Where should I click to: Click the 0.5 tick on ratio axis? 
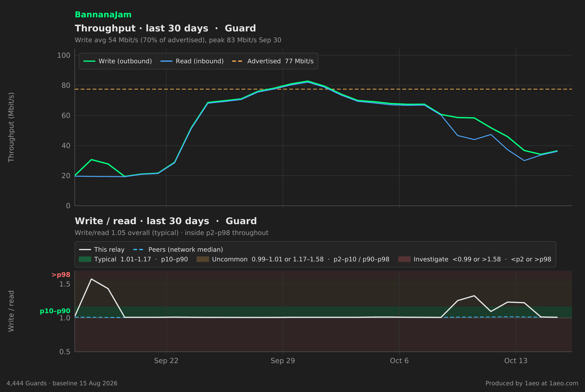point(65,352)
